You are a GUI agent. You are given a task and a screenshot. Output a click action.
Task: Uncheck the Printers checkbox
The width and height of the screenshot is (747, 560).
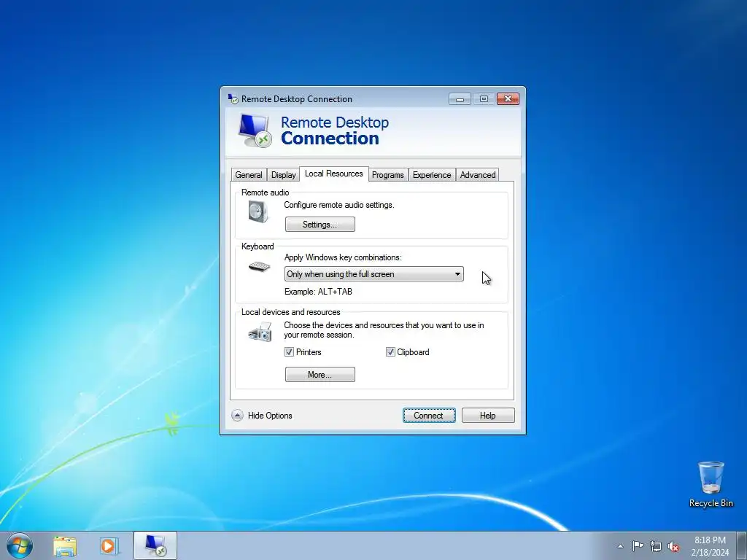[289, 352]
